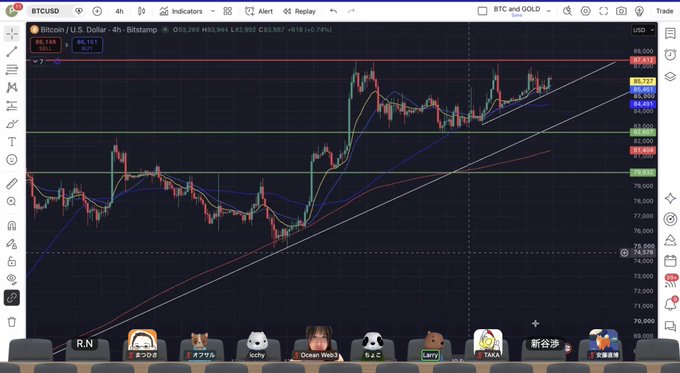Viewport: 680px width, 373px height.
Task: Click the Bitcoin / U.S. Dollar chart title
Action: pos(99,29)
